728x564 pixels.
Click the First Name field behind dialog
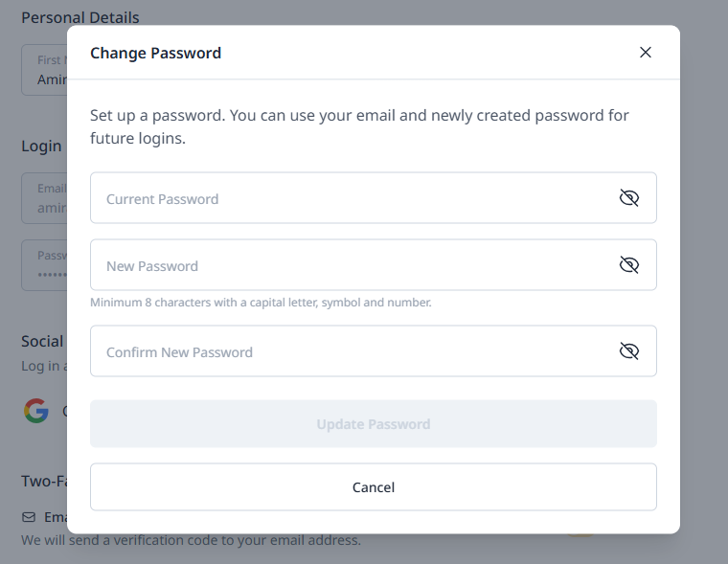44,70
